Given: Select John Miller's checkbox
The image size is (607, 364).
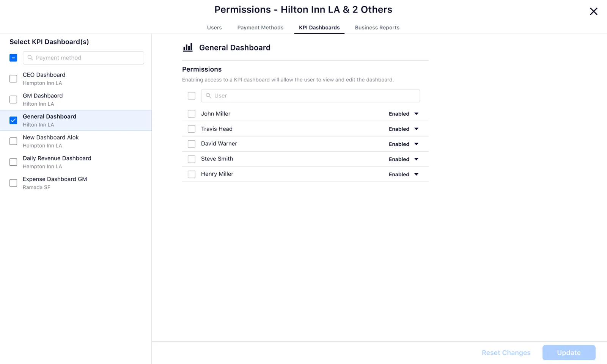Looking at the screenshot, I should pos(192,114).
